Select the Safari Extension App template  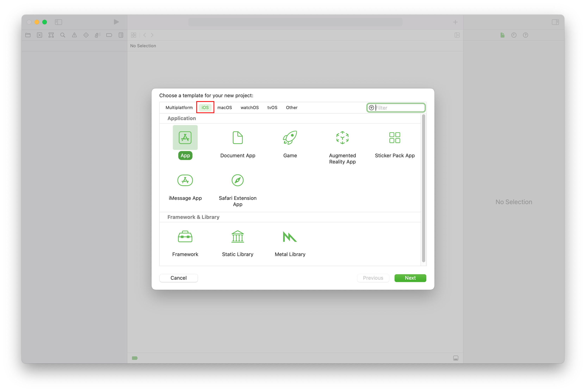pos(238,189)
